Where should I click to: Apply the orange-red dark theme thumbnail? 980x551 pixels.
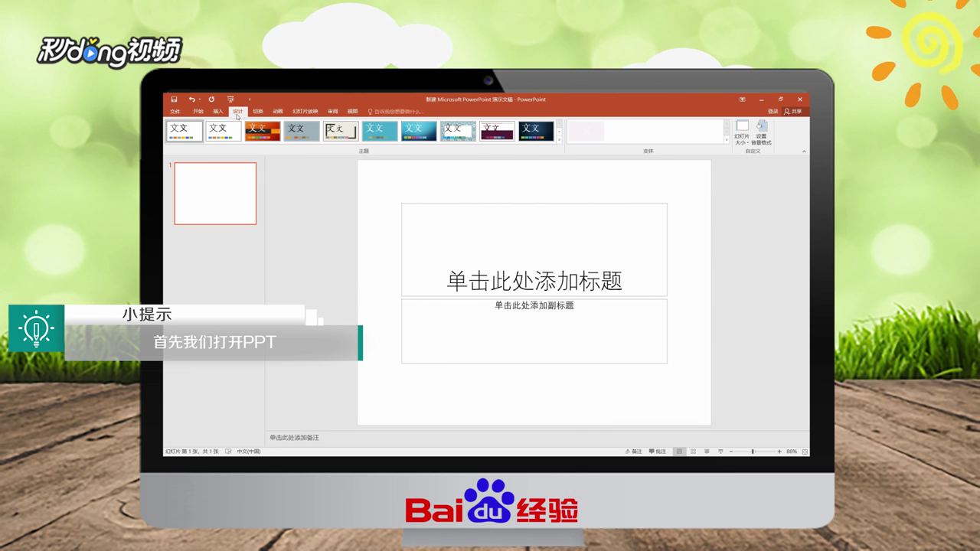263,131
